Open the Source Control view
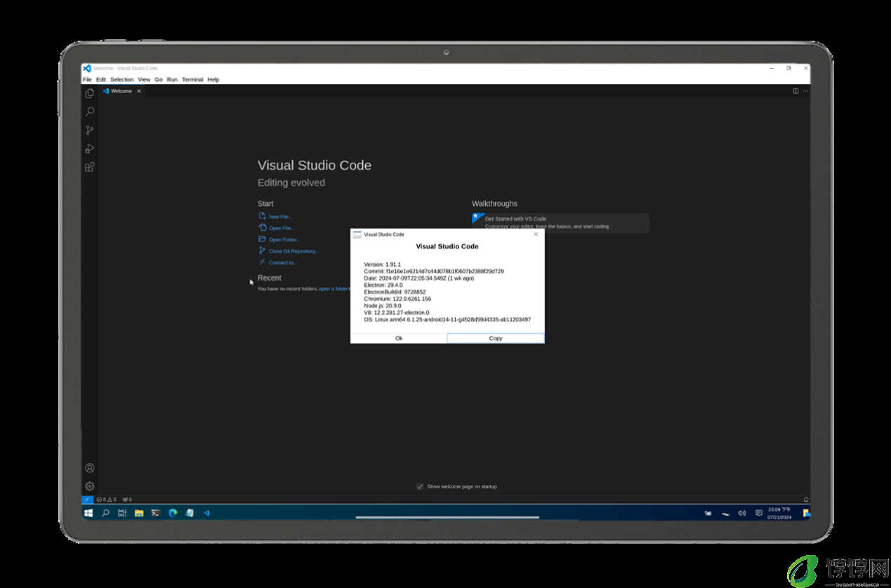Screen dimensions: 891x588 point(90,130)
